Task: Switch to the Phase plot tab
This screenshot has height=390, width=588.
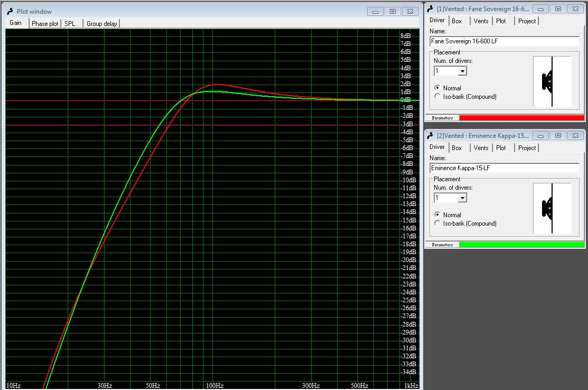Action: [x=45, y=23]
